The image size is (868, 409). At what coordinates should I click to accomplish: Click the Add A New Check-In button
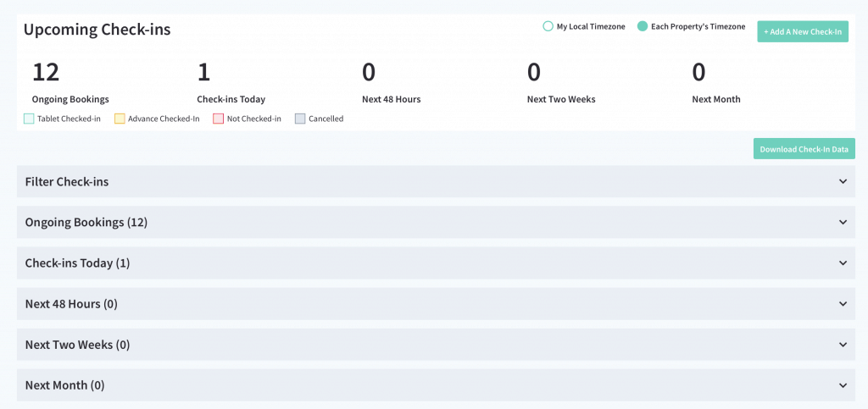tap(802, 31)
